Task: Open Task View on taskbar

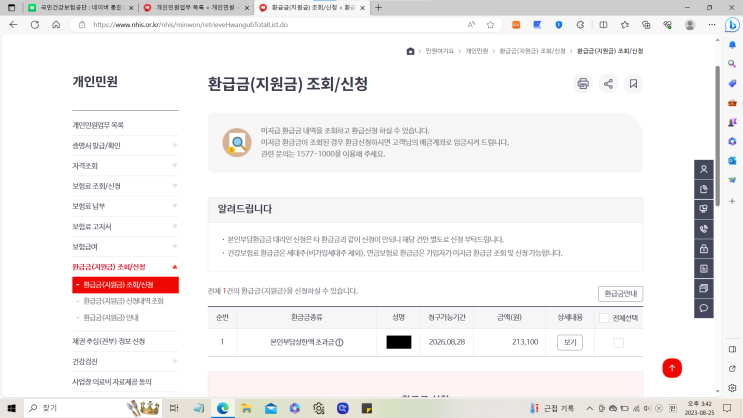Action: click(x=174, y=408)
